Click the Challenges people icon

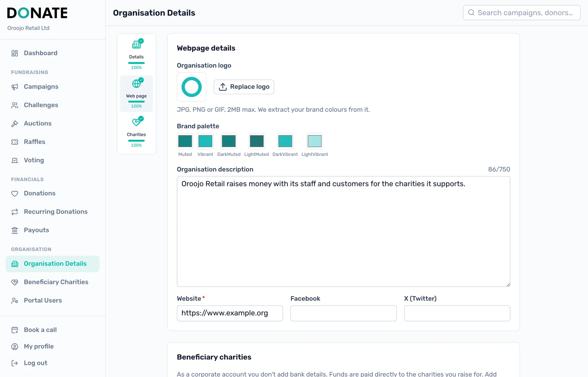click(15, 105)
